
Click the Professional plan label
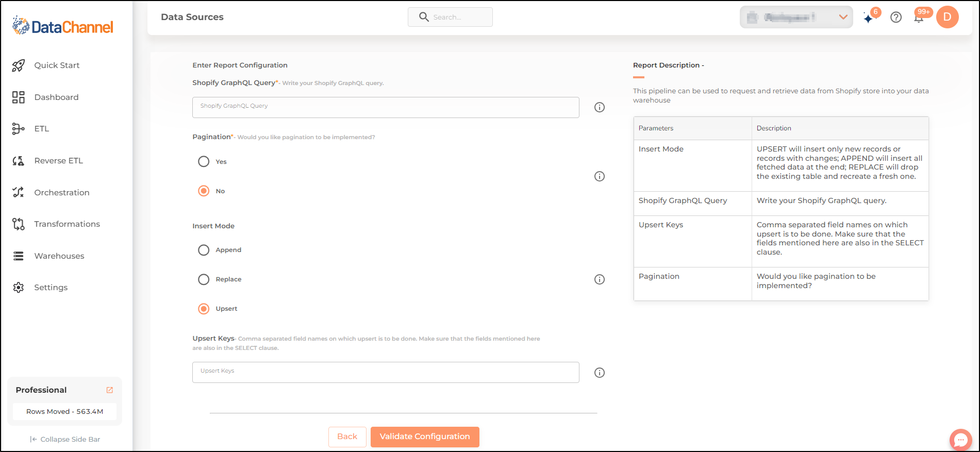coord(41,390)
